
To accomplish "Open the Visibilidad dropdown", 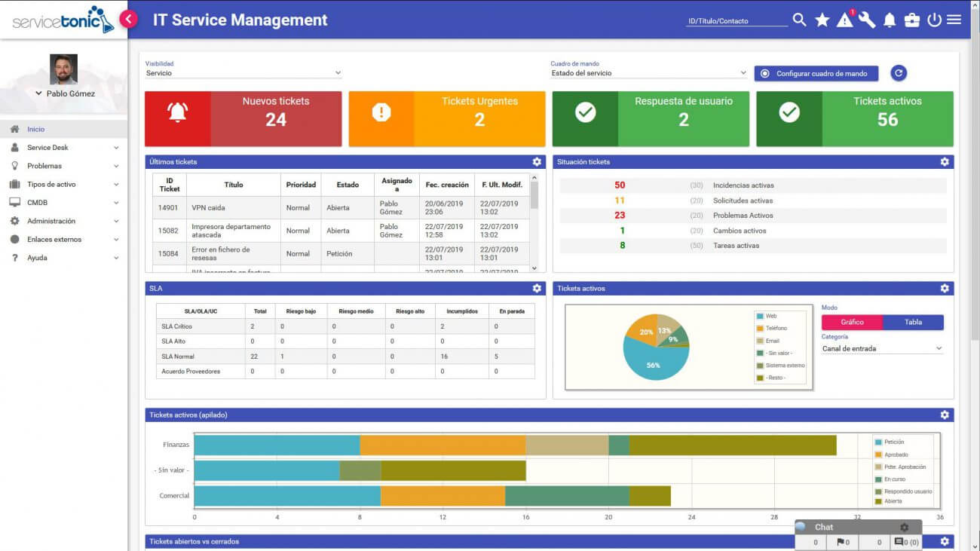I will 243,73.
